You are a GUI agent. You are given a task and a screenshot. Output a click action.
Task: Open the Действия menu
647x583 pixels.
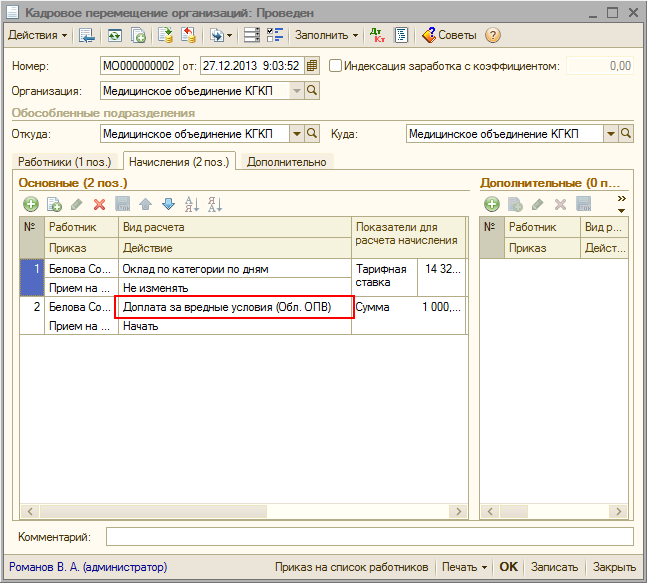pos(37,35)
